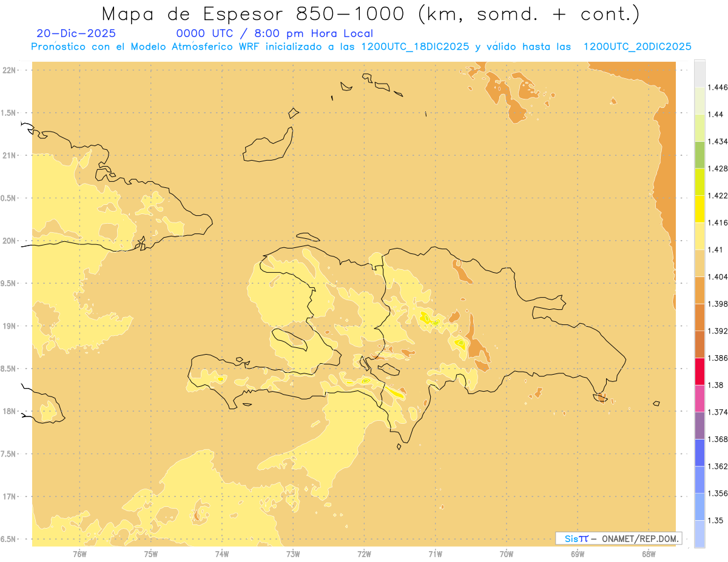Click the legend value "1.434"
The width and height of the screenshot is (728, 562).
(718, 141)
